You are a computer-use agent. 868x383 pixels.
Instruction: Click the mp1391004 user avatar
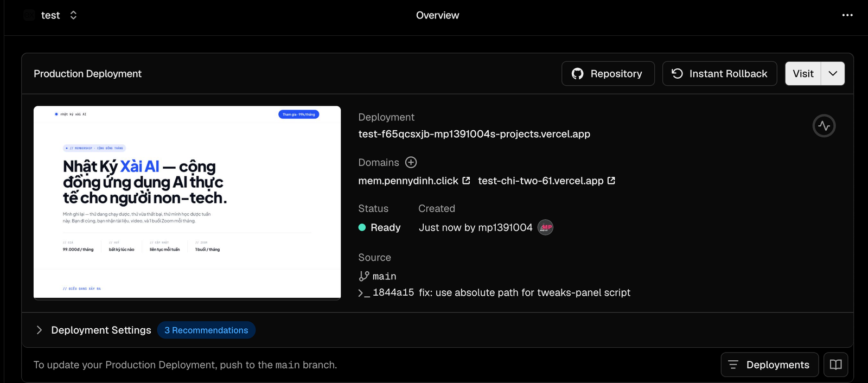tap(545, 227)
